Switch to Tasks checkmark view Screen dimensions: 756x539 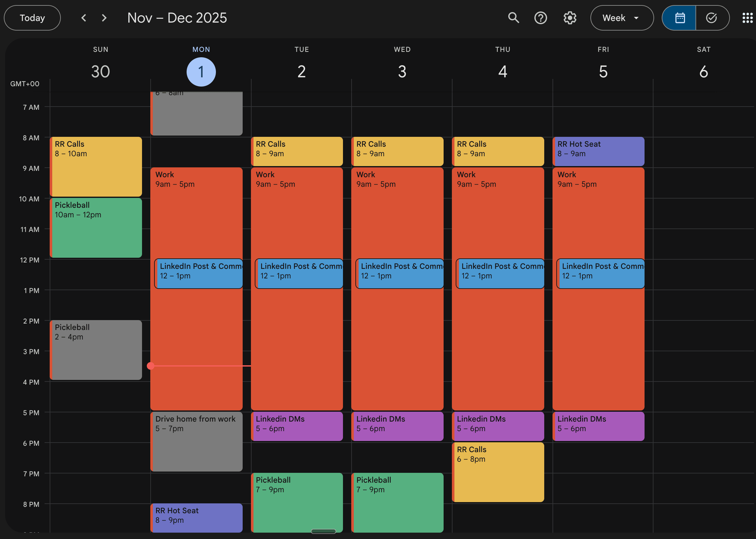click(x=711, y=17)
